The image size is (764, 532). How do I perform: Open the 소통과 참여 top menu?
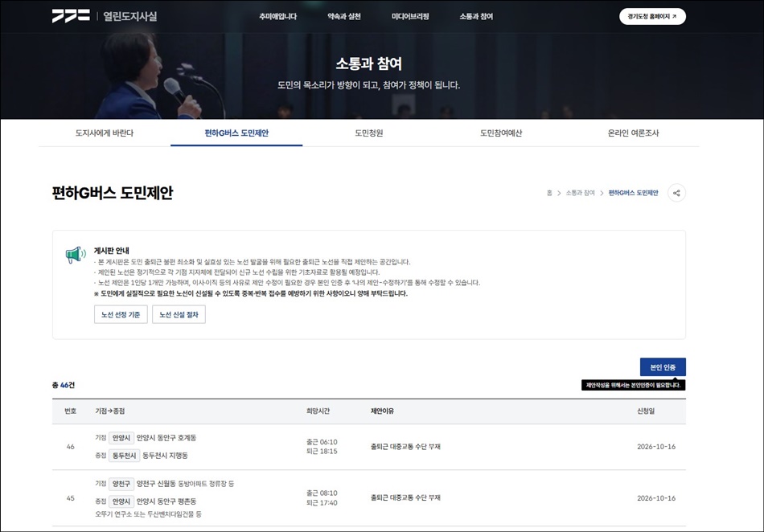tap(476, 17)
